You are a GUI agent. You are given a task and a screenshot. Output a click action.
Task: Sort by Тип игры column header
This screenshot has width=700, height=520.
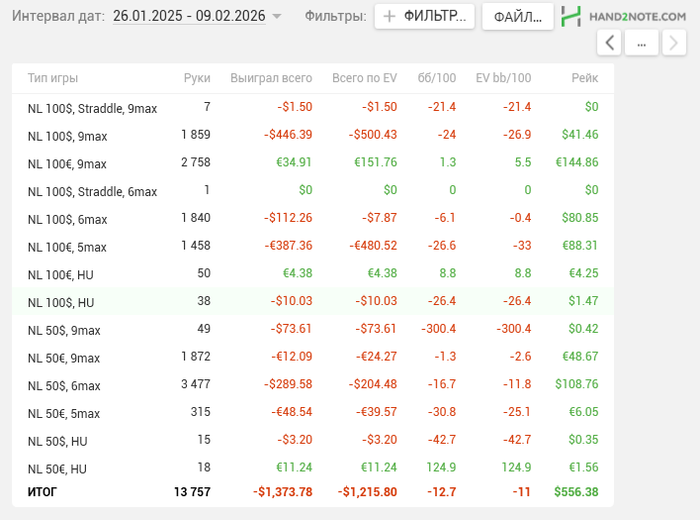[x=53, y=78]
